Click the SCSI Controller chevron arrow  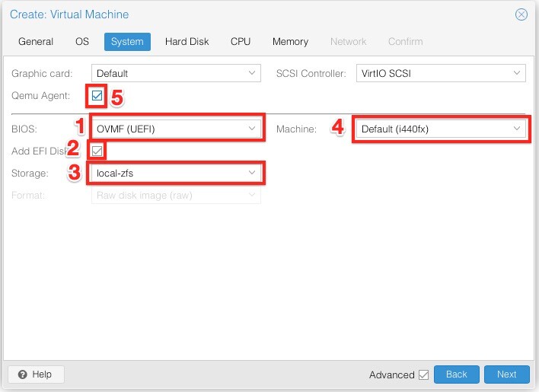click(517, 73)
